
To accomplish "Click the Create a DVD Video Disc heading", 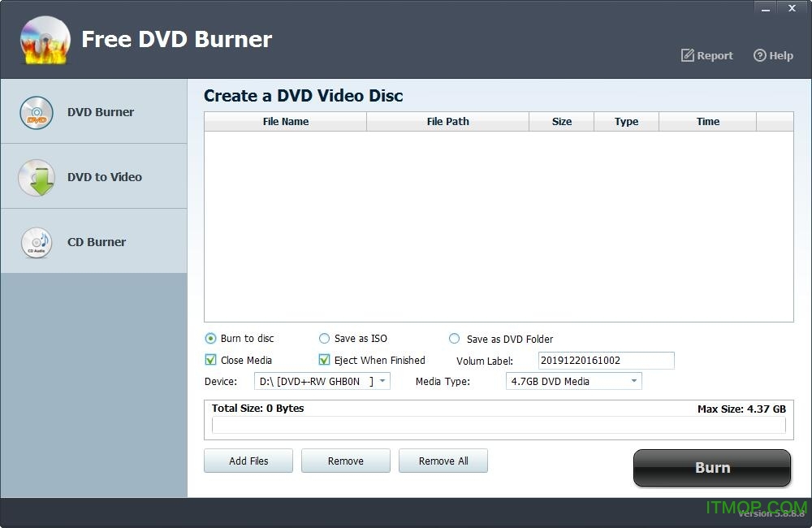I will [x=304, y=96].
